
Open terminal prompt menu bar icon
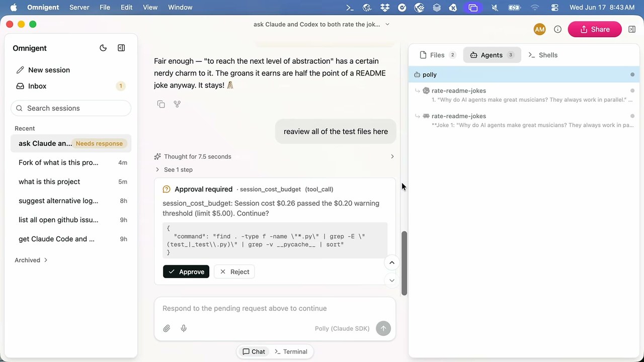click(x=350, y=7)
